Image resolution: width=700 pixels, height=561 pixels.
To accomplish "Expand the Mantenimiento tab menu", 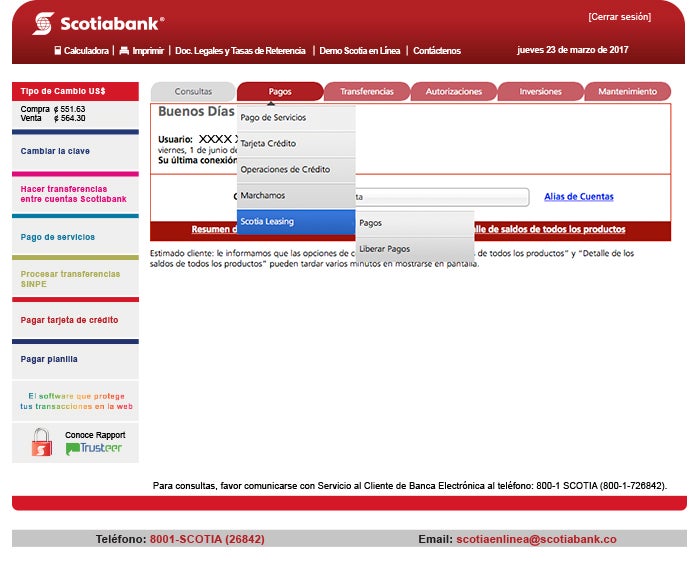I will [x=627, y=92].
